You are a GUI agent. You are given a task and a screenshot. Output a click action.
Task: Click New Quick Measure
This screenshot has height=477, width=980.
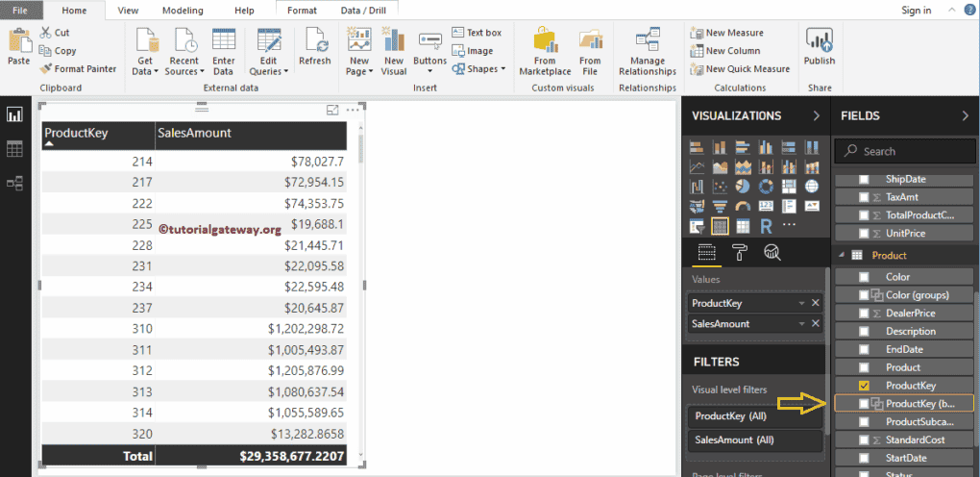[x=740, y=69]
